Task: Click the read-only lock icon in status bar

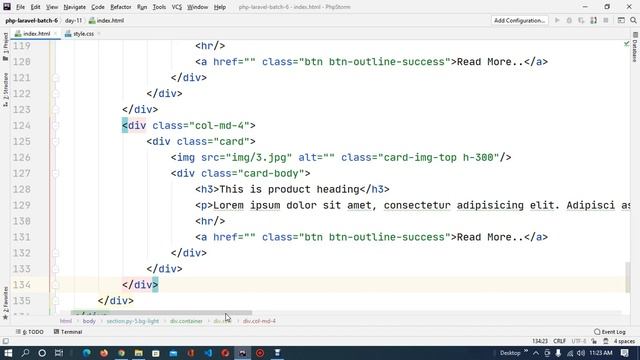Action: tap(594, 341)
